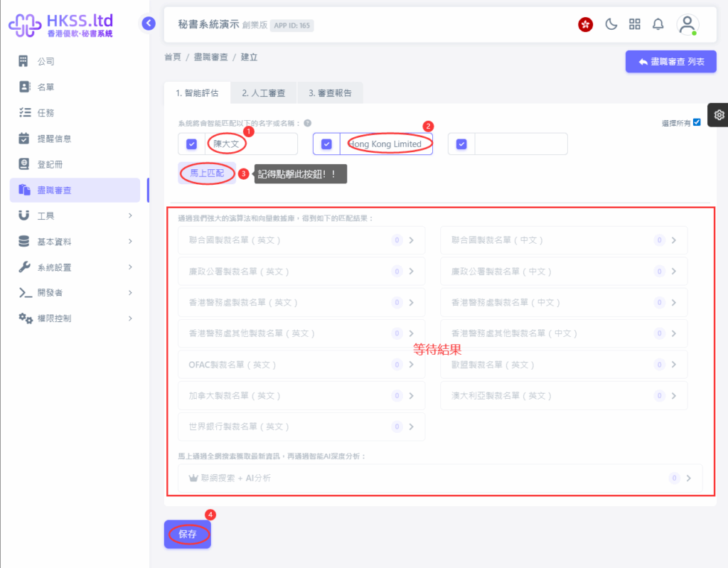This screenshot has width=728, height=568.
Task: Collapse sidebar with the arrow button
Action: [x=148, y=23]
